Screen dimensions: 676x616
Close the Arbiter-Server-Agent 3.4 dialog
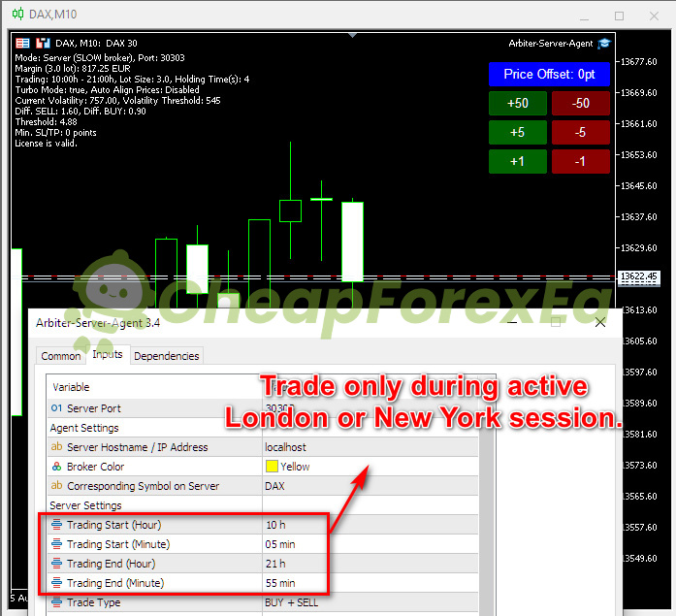tap(600, 322)
